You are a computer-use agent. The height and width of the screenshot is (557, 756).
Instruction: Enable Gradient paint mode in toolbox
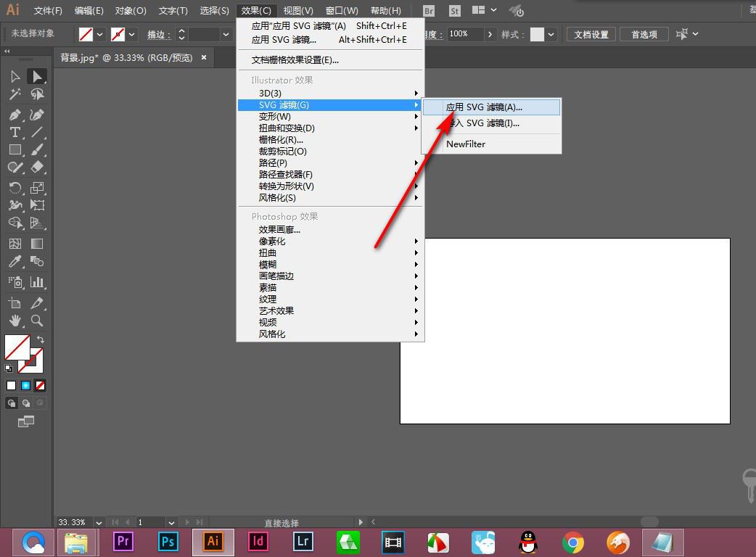(x=26, y=385)
